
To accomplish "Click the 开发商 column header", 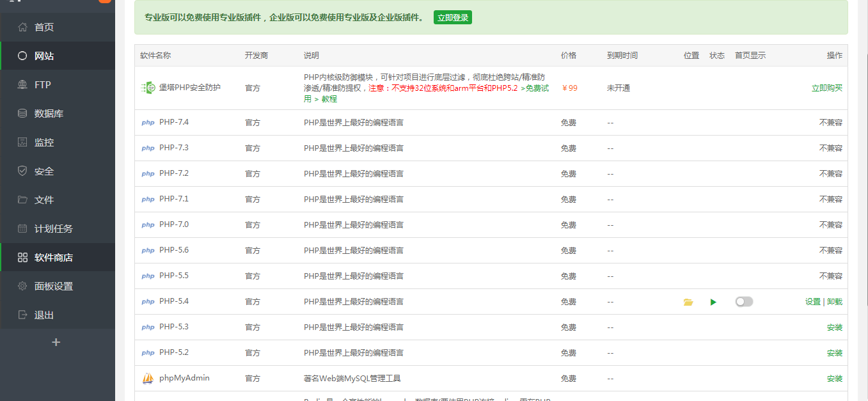I will [x=256, y=56].
